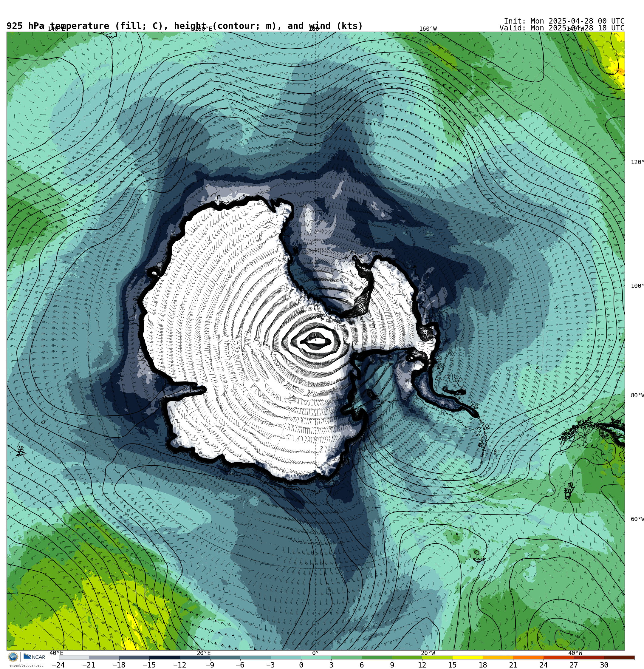The width and height of the screenshot is (644, 669).
Task: Click the 18 colorbar tick label
Action: (x=483, y=665)
